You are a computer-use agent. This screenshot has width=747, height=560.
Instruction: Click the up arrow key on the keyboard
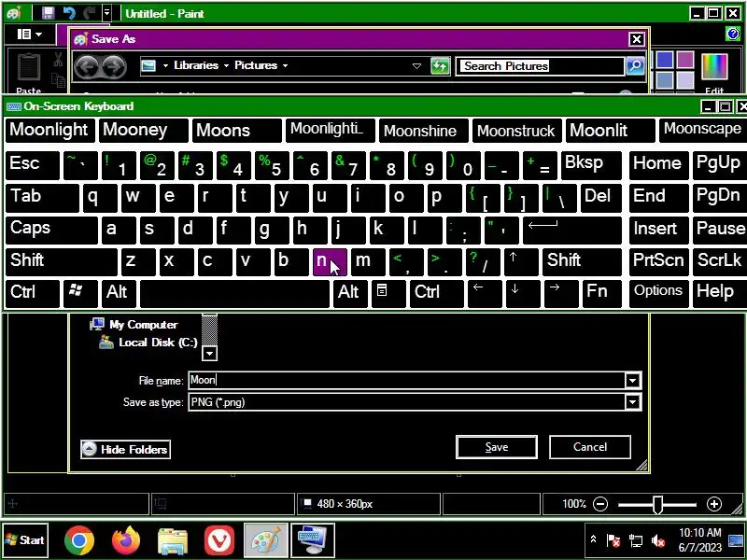(521, 261)
